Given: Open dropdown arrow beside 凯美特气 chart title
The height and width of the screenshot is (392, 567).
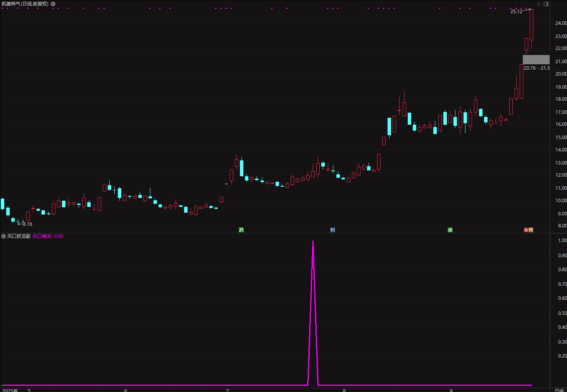Looking at the screenshot, I should click(x=53, y=4).
